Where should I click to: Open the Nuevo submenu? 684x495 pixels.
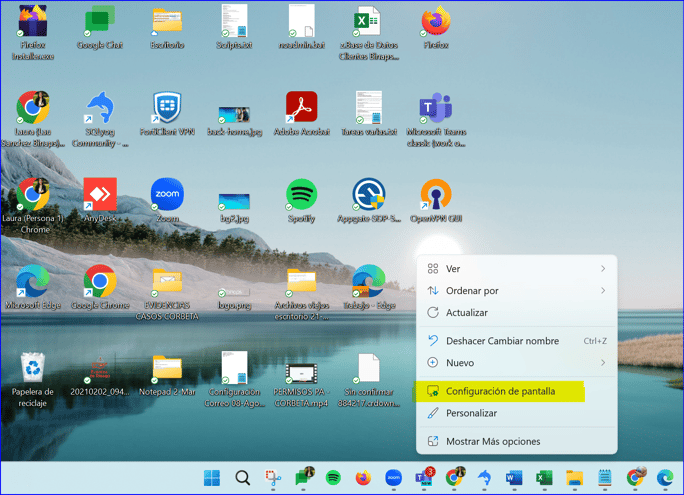click(517, 362)
